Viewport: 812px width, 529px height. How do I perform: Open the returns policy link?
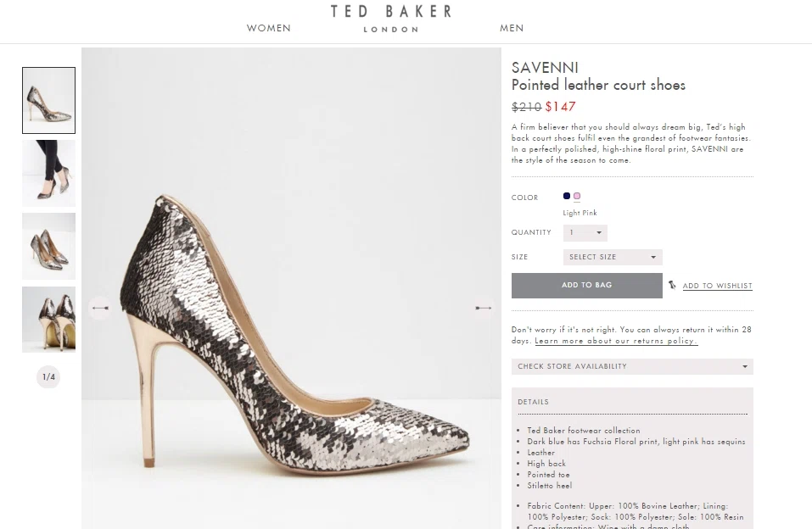pyautogui.click(x=616, y=340)
